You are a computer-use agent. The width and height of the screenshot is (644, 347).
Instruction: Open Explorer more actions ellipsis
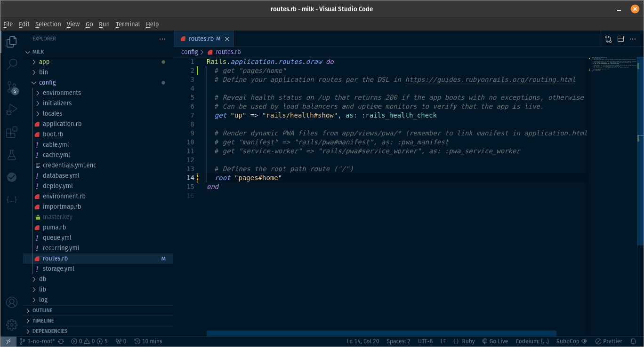[162, 39]
